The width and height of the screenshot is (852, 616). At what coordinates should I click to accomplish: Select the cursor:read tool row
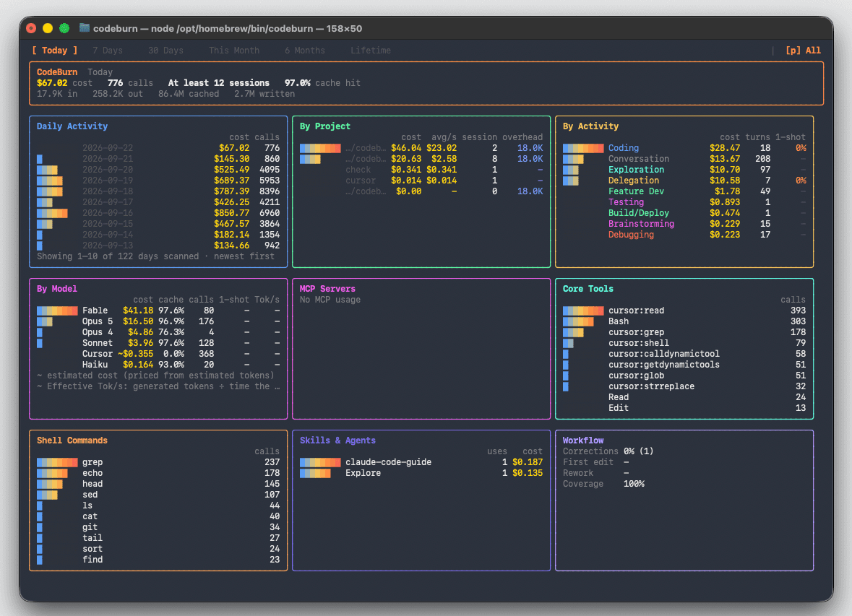pyautogui.click(x=684, y=311)
